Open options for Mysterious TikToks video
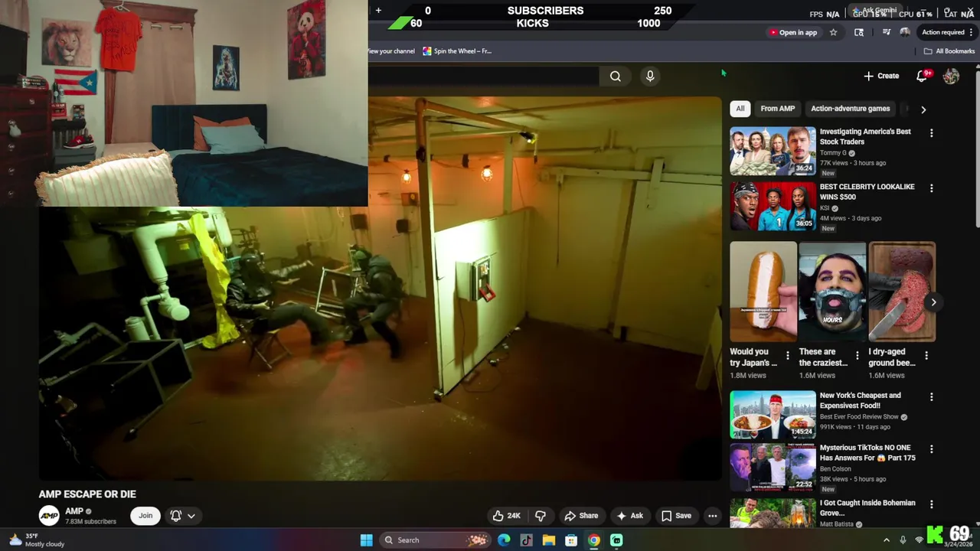Image resolution: width=980 pixels, height=551 pixels. pos(931,449)
